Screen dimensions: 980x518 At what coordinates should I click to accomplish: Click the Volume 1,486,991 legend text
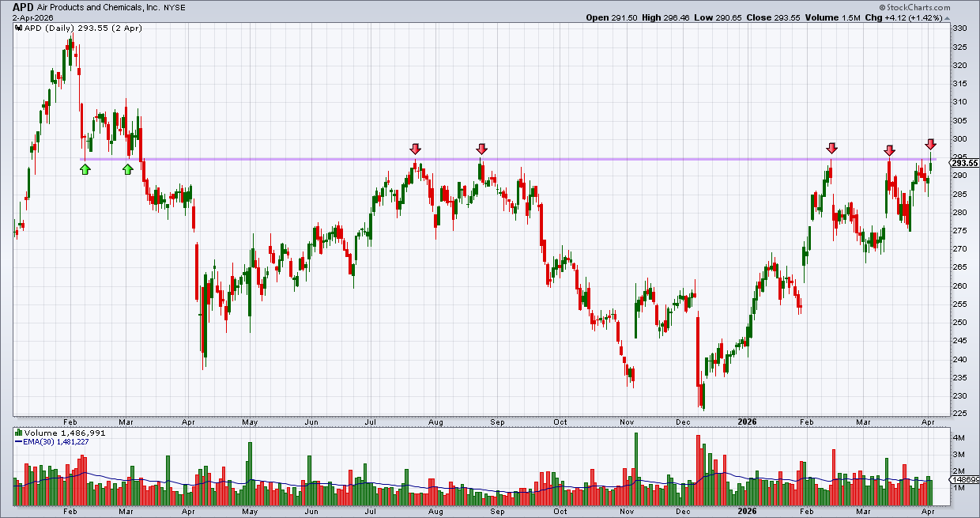[65, 433]
